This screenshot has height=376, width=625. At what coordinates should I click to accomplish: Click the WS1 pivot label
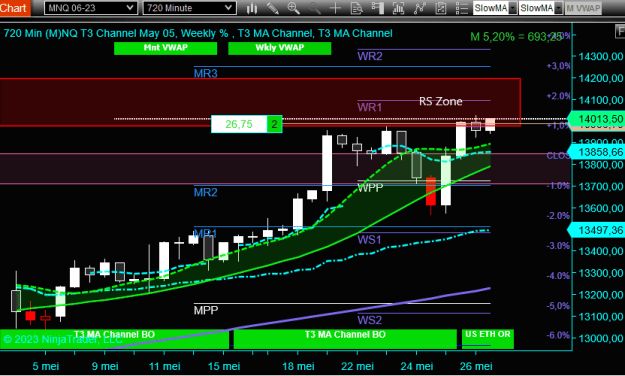tap(369, 240)
